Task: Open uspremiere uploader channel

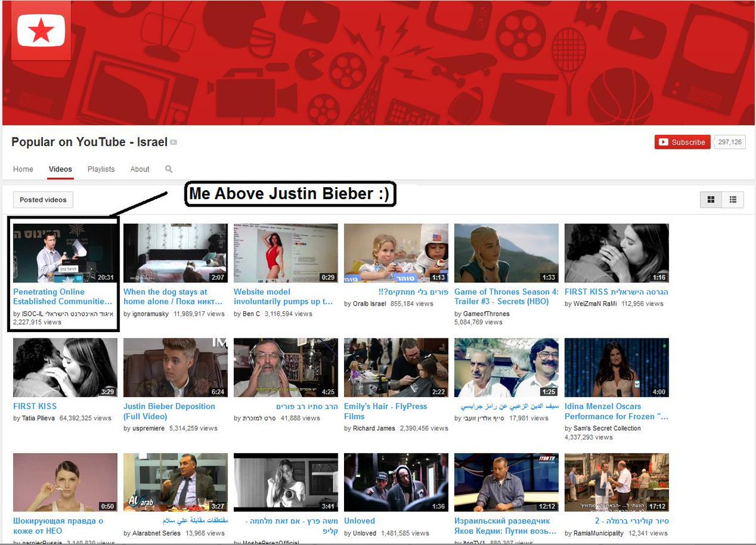Action: 147,428
